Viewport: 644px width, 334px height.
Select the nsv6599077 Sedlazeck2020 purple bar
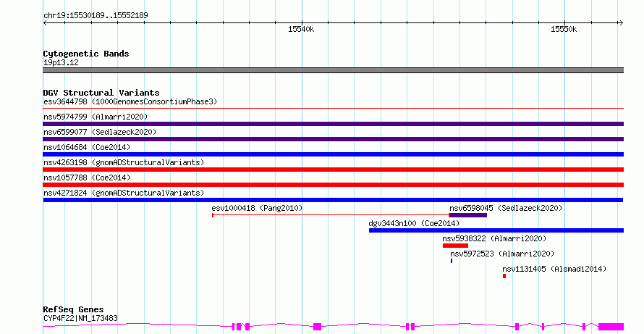[333, 139]
